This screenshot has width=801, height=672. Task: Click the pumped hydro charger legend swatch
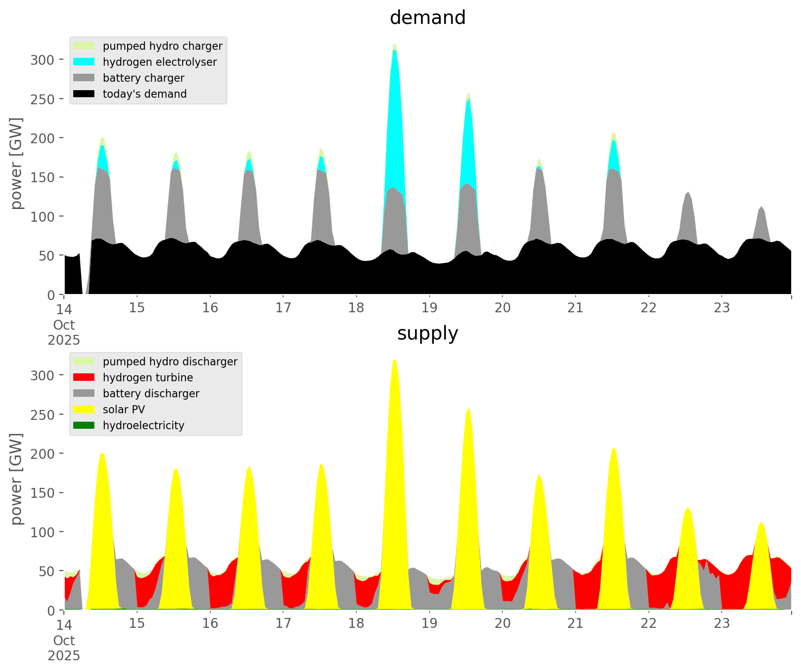point(84,46)
